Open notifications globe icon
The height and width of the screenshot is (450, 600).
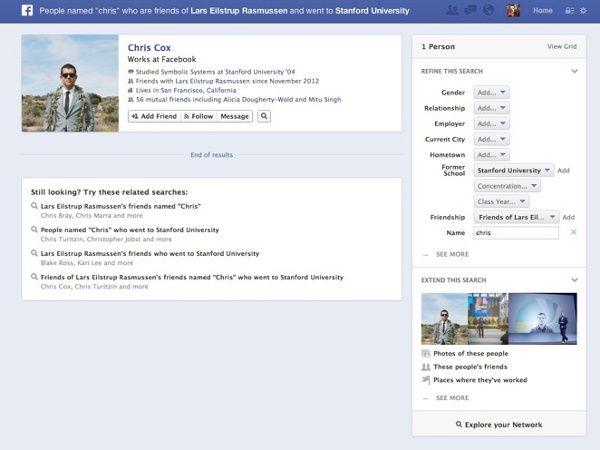[487, 11]
